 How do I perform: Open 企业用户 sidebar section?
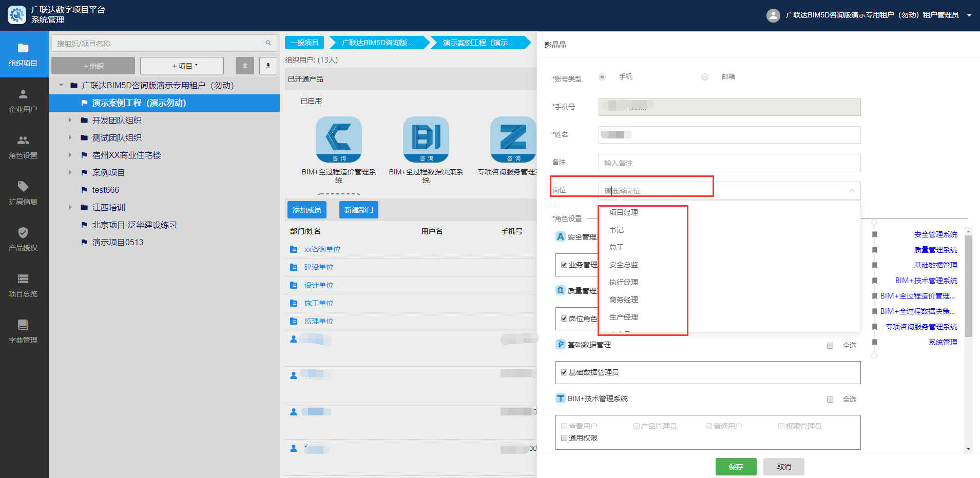point(24,101)
